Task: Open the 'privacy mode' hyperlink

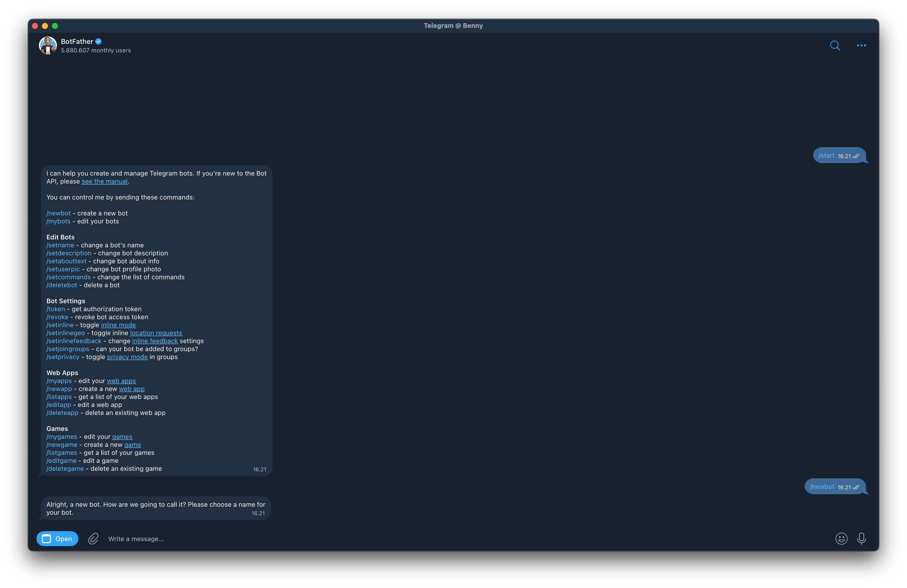Action: click(127, 357)
